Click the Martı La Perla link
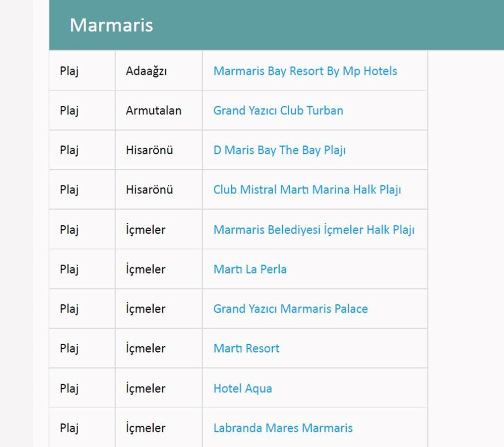The width and height of the screenshot is (504, 447). click(x=250, y=269)
